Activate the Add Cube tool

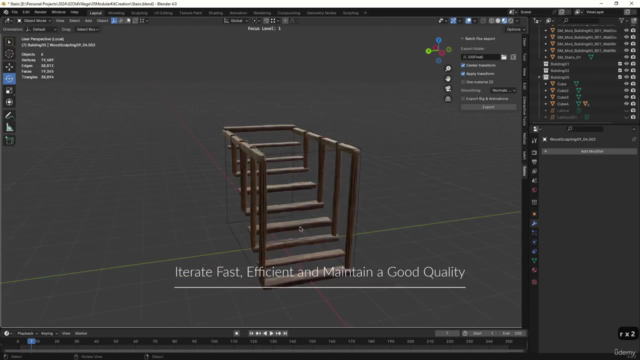point(9,141)
